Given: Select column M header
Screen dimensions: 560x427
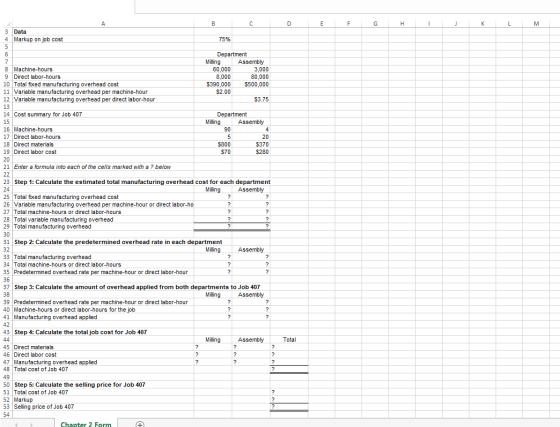Looking at the screenshot, I should point(536,24).
